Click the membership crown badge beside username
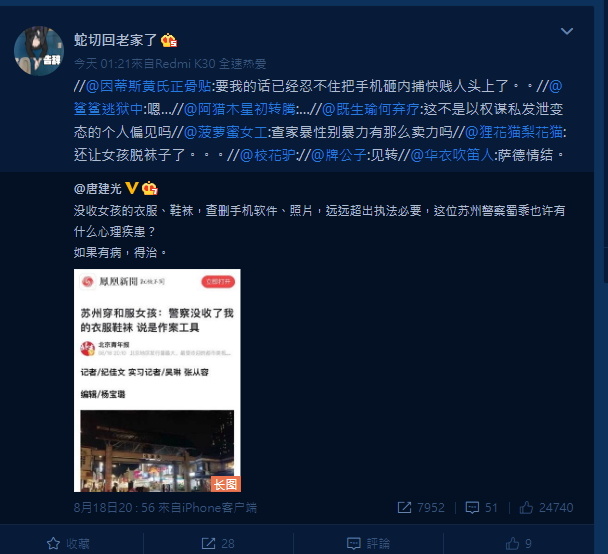Viewport: 608px width, 554px height. (x=169, y=40)
